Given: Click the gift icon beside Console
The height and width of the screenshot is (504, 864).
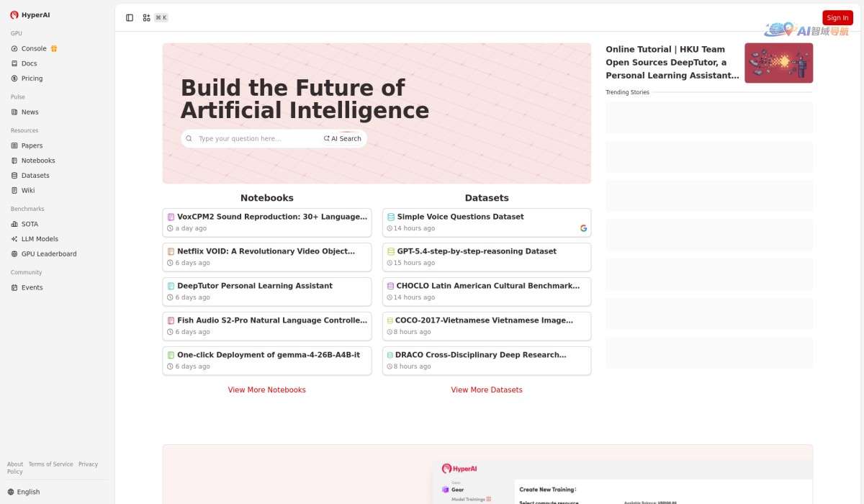Looking at the screenshot, I should pyautogui.click(x=54, y=49).
